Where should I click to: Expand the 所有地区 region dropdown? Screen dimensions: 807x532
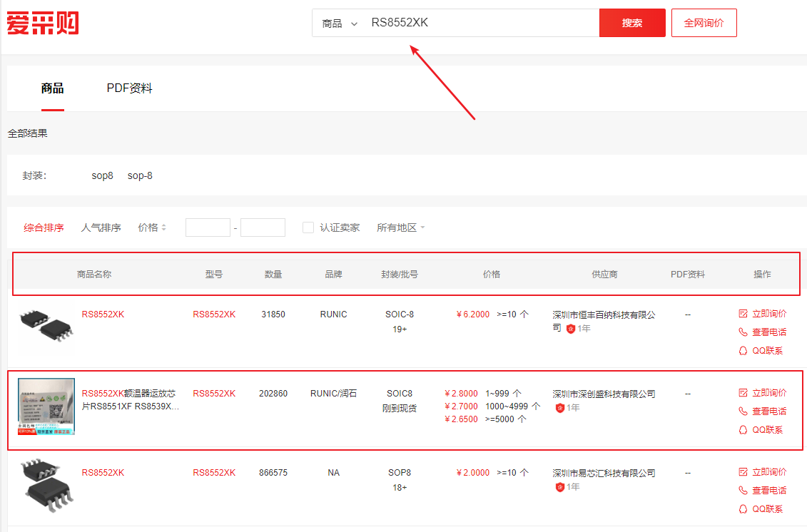click(x=401, y=227)
